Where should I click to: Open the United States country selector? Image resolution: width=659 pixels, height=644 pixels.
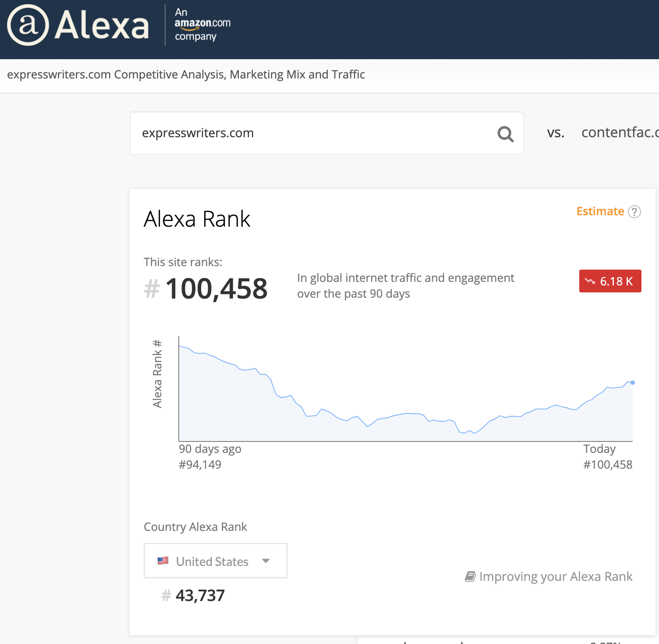point(215,561)
